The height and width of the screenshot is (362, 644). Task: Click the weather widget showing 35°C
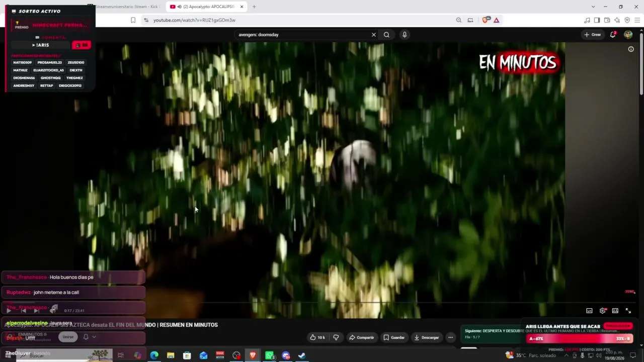[x=531, y=355]
